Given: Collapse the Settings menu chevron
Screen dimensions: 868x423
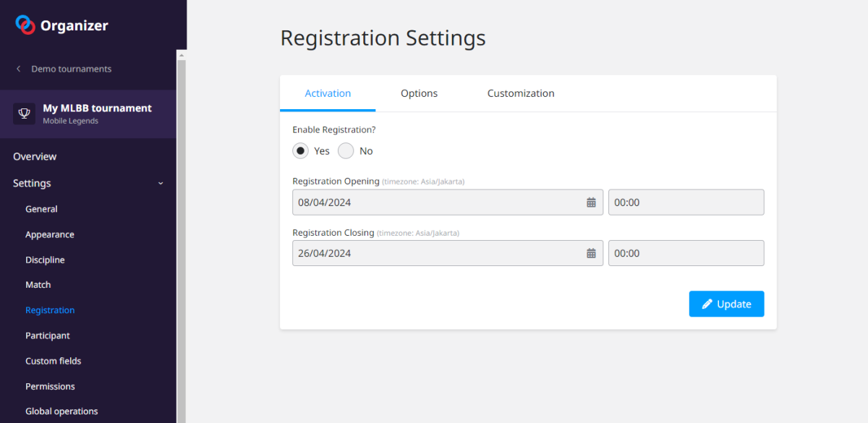Looking at the screenshot, I should click(x=161, y=184).
